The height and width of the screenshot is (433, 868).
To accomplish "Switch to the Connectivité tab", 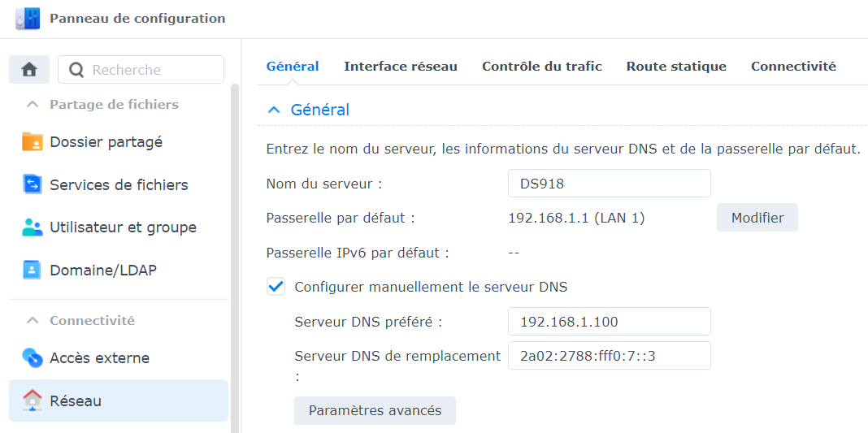I will coord(793,67).
